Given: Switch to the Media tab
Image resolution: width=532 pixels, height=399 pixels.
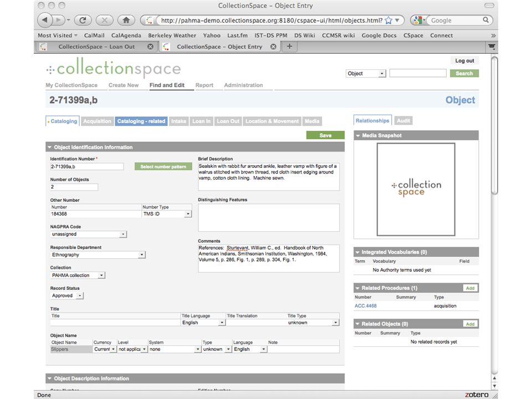Looking at the screenshot, I should point(312,121).
